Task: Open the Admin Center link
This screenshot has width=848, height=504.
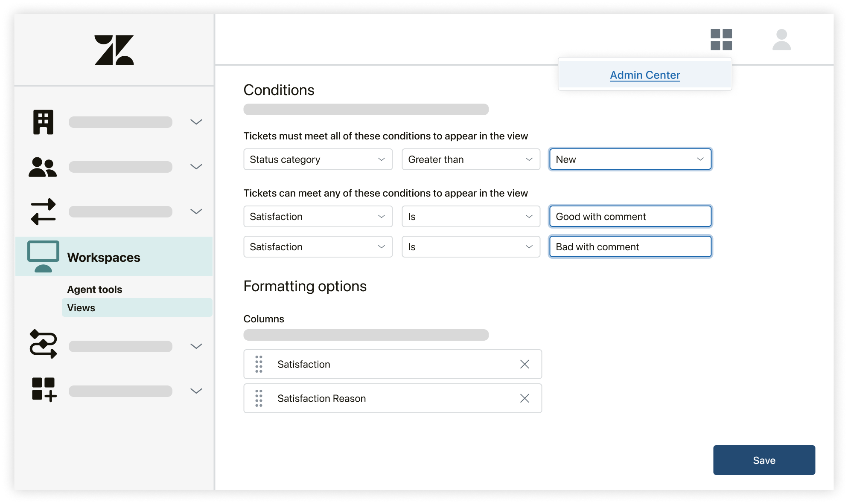Action: click(645, 75)
